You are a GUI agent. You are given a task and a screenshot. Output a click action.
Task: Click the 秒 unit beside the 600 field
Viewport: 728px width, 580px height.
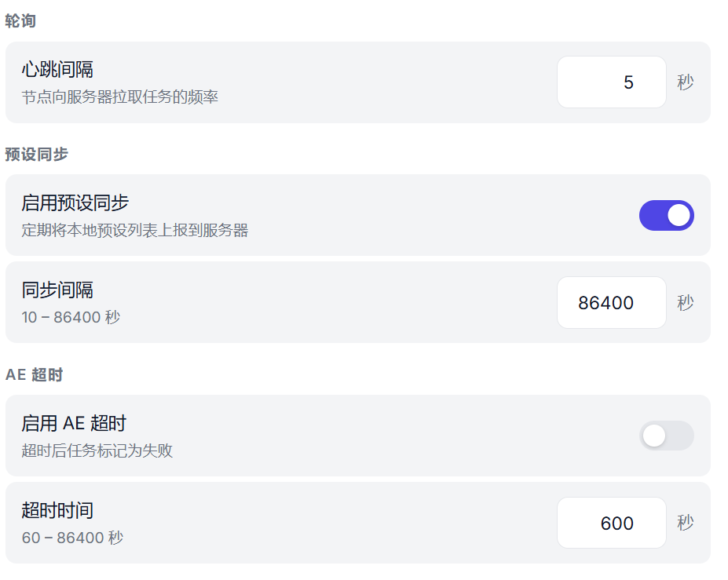click(686, 523)
